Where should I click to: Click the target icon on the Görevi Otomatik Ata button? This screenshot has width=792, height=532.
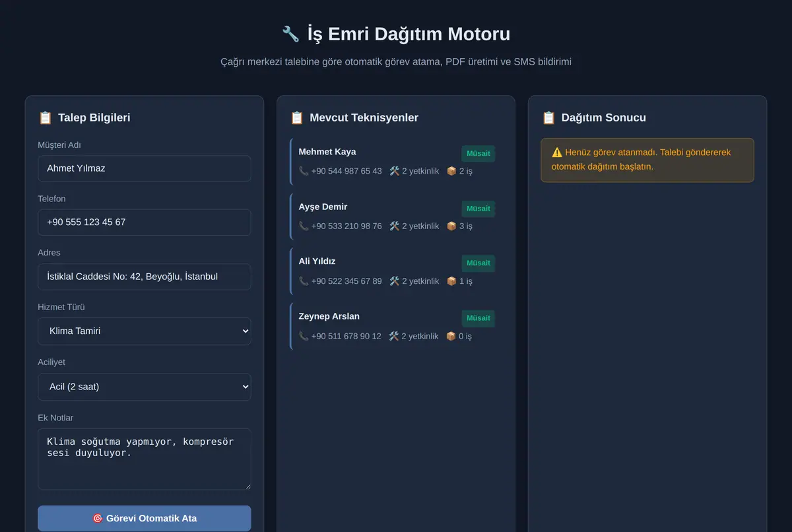coord(98,518)
